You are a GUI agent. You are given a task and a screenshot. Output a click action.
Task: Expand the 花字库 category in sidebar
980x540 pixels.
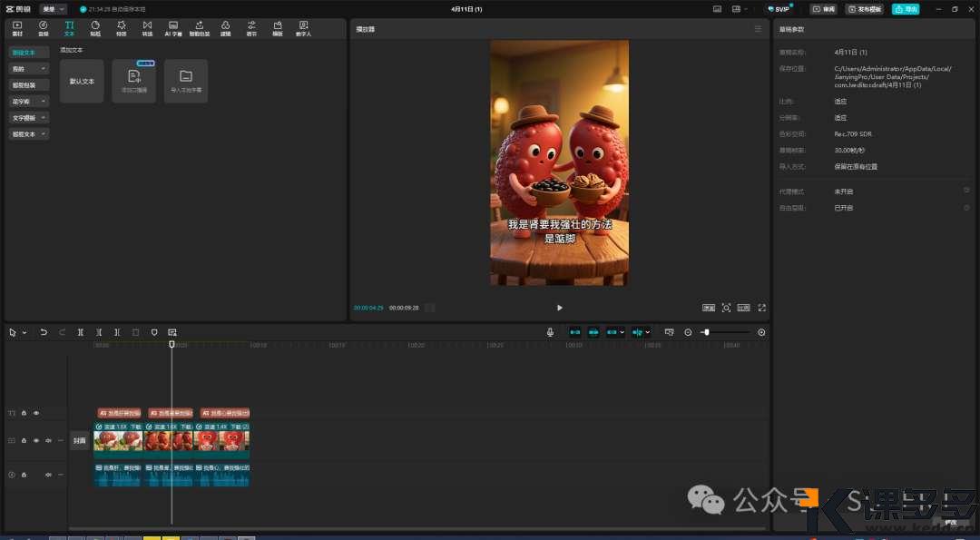click(29, 102)
